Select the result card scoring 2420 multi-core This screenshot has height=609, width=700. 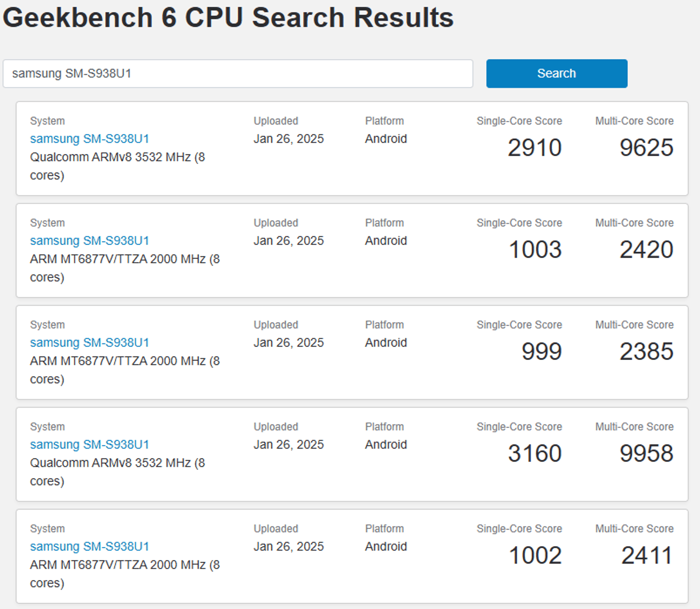[x=350, y=250]
